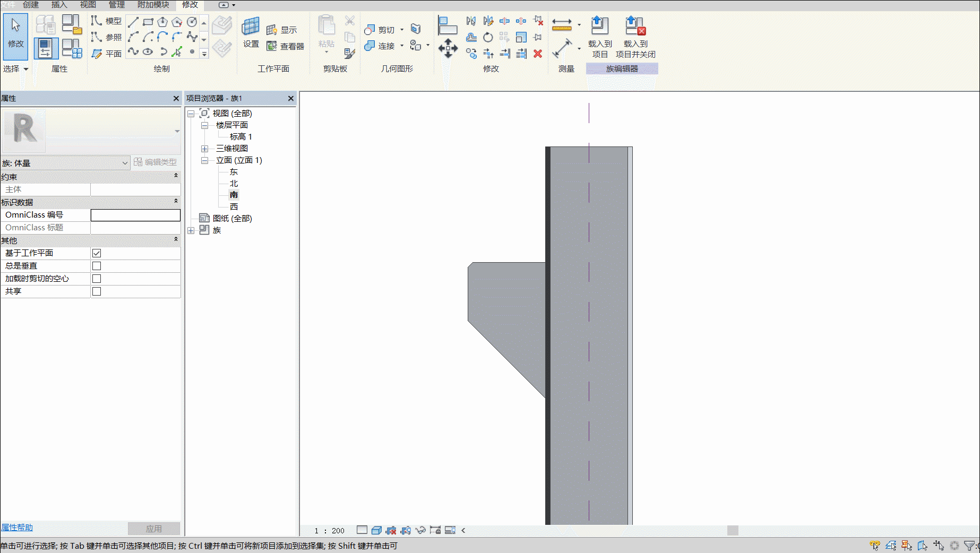Click the 模型 model line button

(x=106, y=21)
